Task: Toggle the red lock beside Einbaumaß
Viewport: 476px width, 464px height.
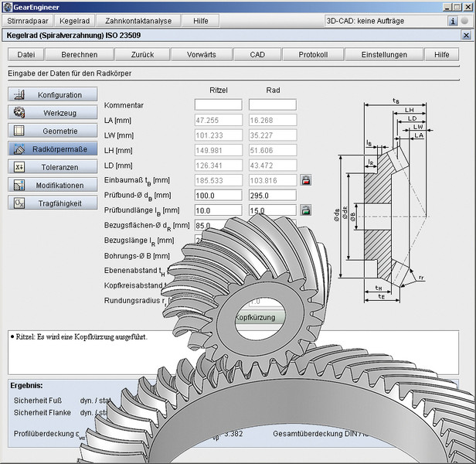Action: click(x=306, y=180)
